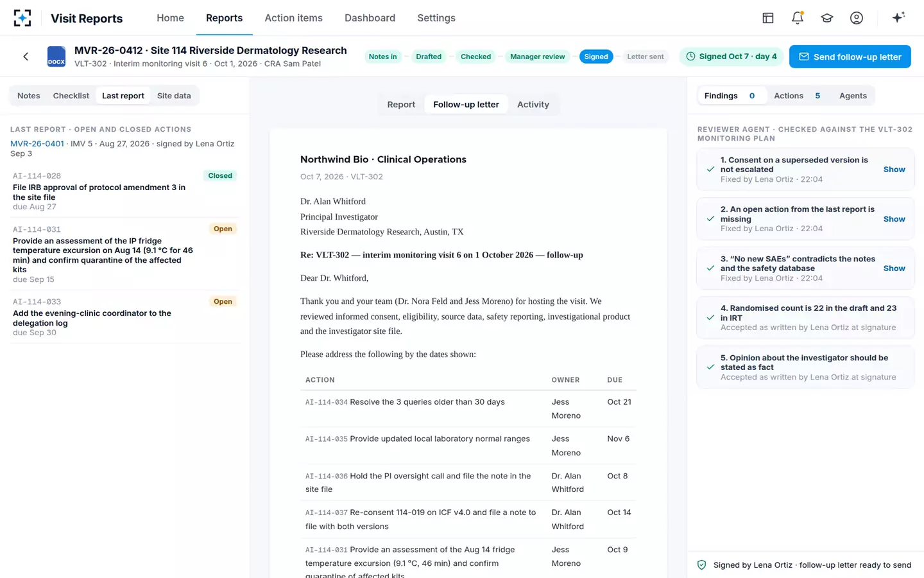The width and height of the screenshot is (924, 578).
Task: Click the shield icon beside Signed by Lena Ortiz
Action: pos(701,565)
